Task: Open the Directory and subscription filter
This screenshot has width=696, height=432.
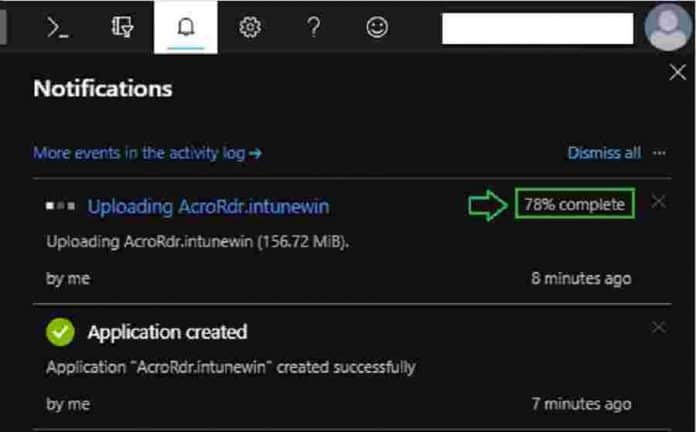Action: [122, 27]
